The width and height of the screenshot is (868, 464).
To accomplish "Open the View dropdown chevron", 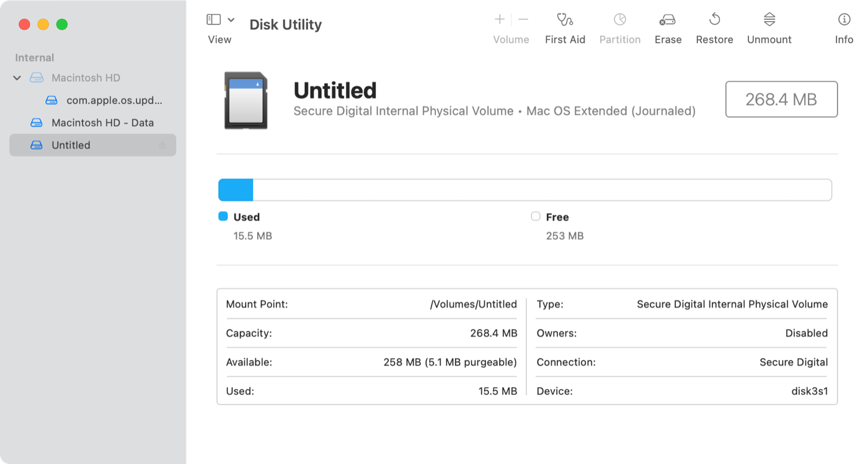I will pos(231,20).
